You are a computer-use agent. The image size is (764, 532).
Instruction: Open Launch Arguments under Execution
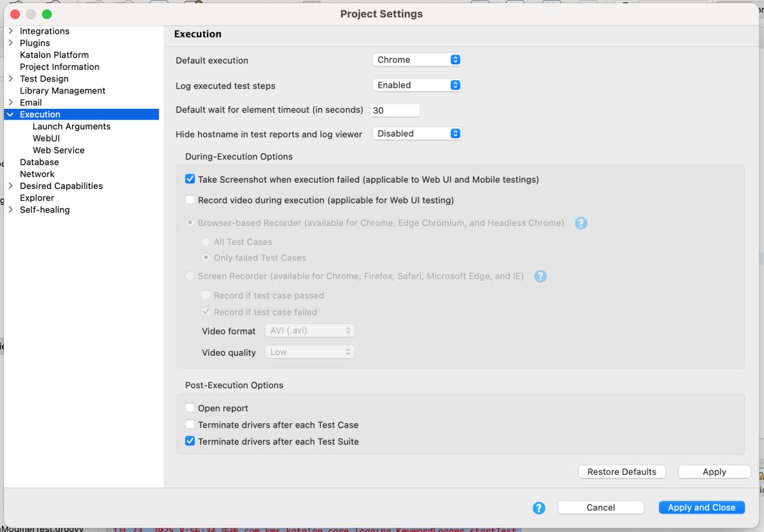[x=71, y=126]
